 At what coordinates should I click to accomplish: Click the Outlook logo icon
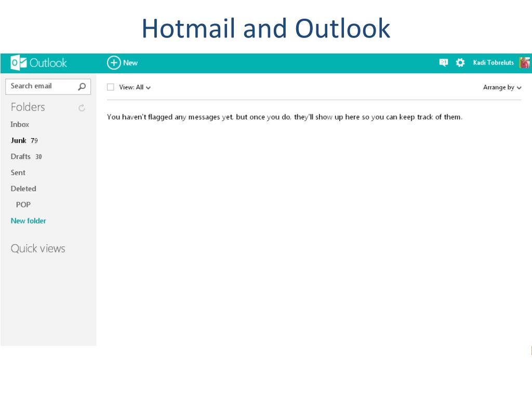(19, 63)
